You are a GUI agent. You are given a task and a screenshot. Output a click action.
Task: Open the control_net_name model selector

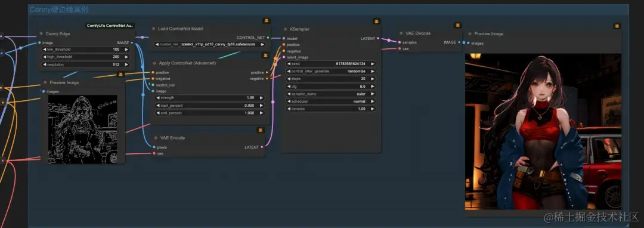pos(210,44)
